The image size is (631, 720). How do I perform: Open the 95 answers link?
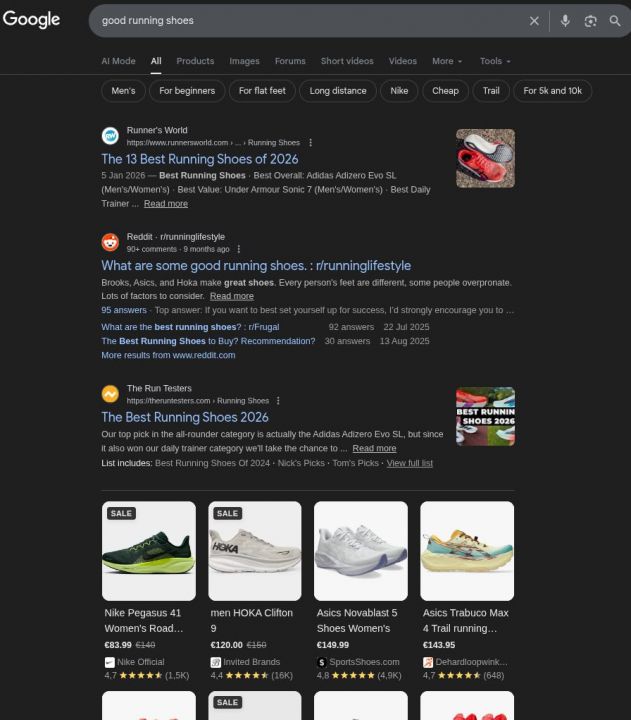point(124,310)
